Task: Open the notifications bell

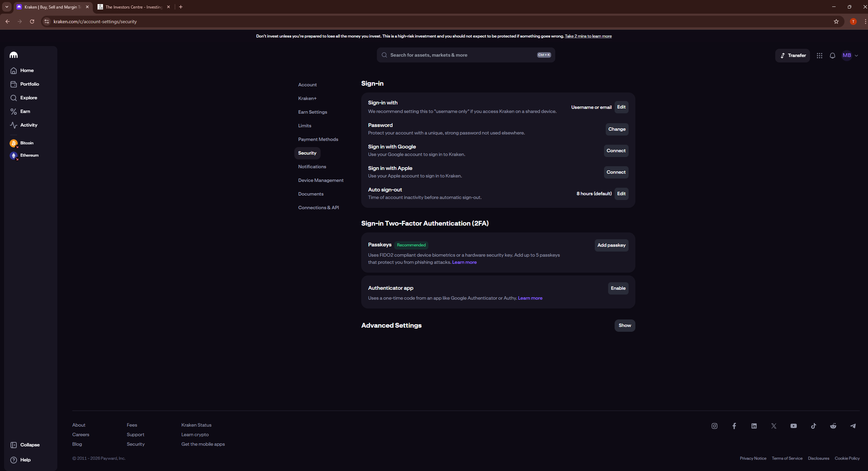Action: [833, 55]
